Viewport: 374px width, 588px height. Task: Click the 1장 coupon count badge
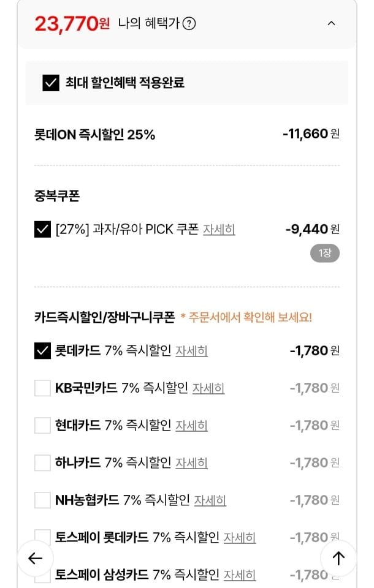click(x=324, y=253)
